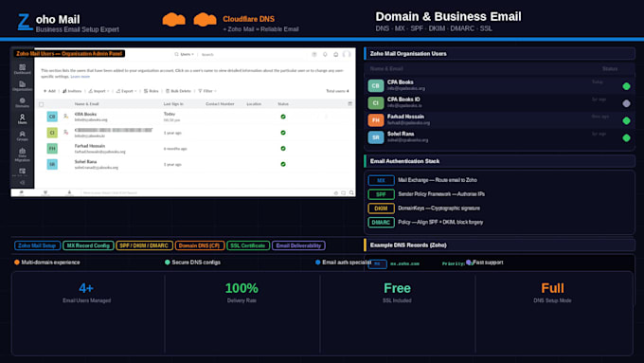Click the 'Name & Email' column header in table
The image size is (644, 363).
87,104
